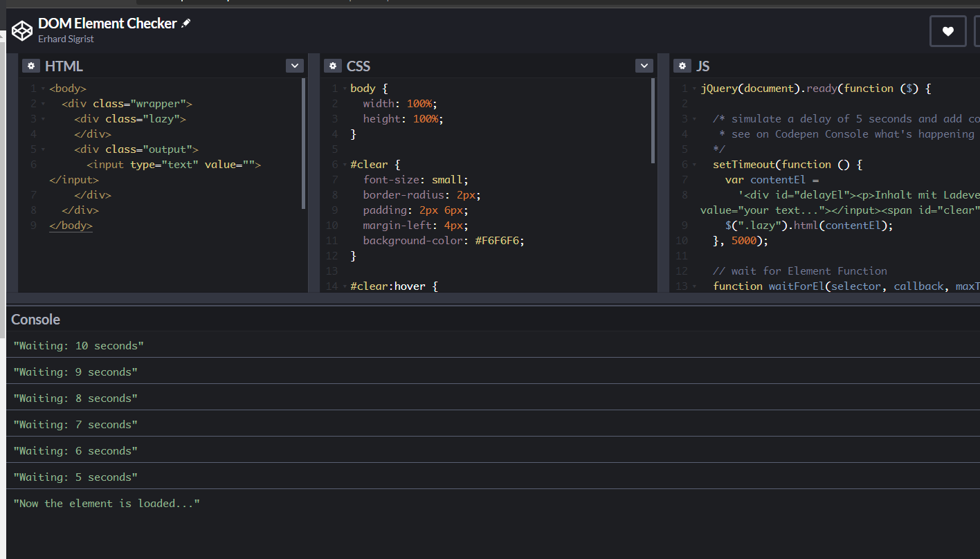Click the "Now the element is loaded..." console entry
The height and width of the screenshot is (559, 980).
pyautogui.click(x=107, y=504)
